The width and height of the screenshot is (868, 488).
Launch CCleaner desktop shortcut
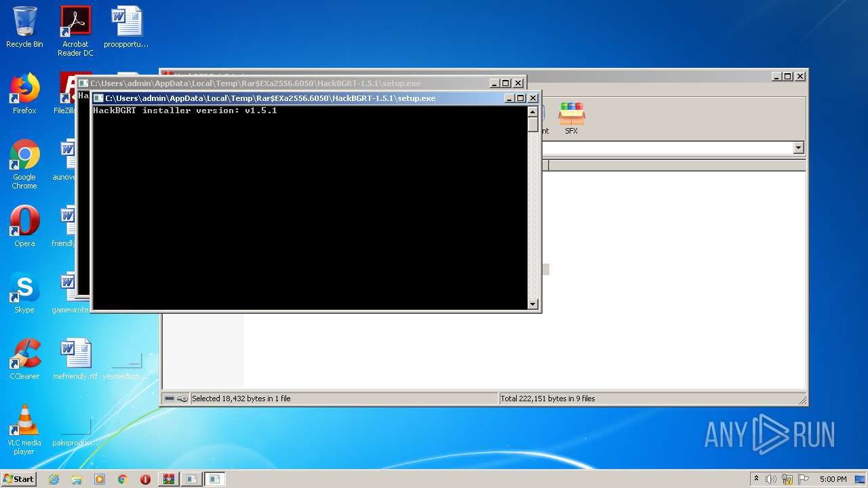click(x=24, y=359)
